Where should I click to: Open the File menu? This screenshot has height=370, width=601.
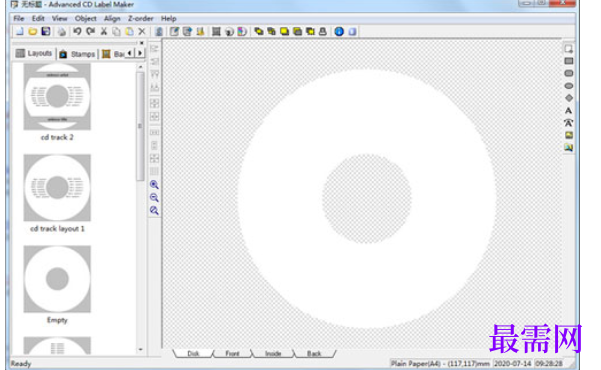pos(18,18)
